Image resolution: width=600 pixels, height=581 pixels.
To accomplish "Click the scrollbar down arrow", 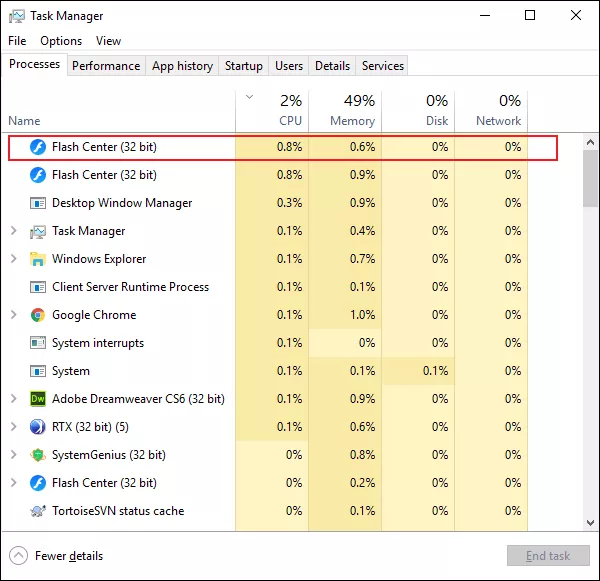I will pyautogui.click(x=590, y=522).
